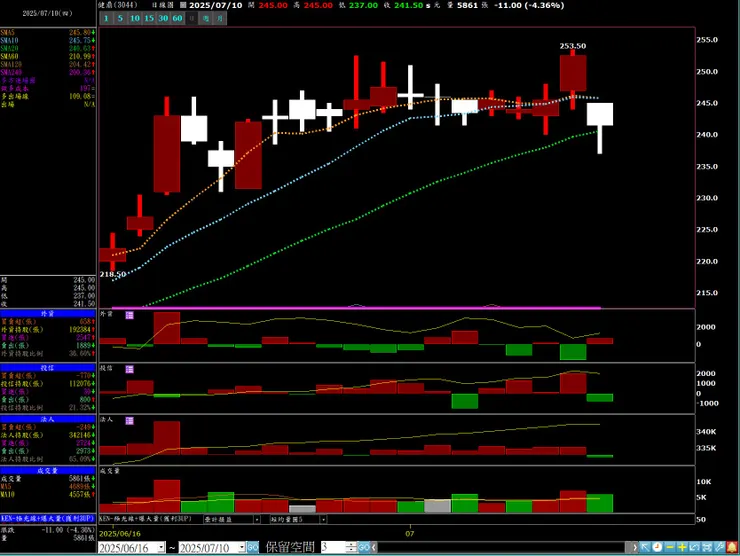Click the SMA20 legend entry
This screenshot has width=740, height=556.
pos(48,48)
